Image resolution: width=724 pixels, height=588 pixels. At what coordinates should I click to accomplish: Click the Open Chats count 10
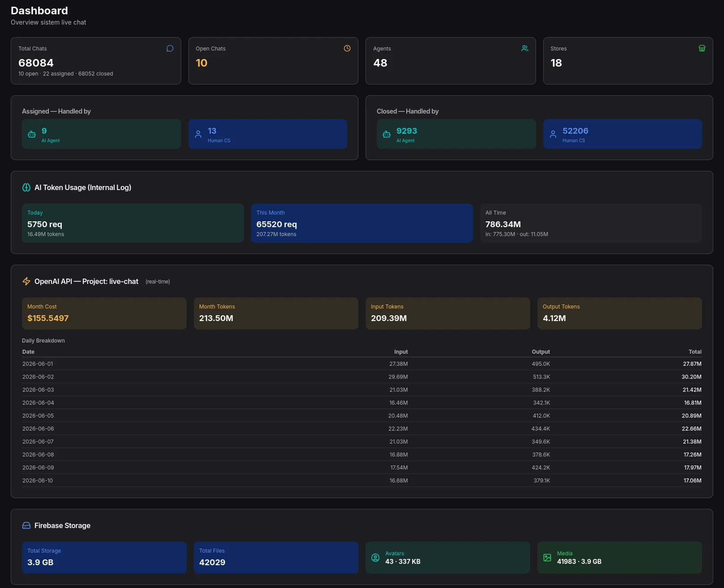(202, 63)
